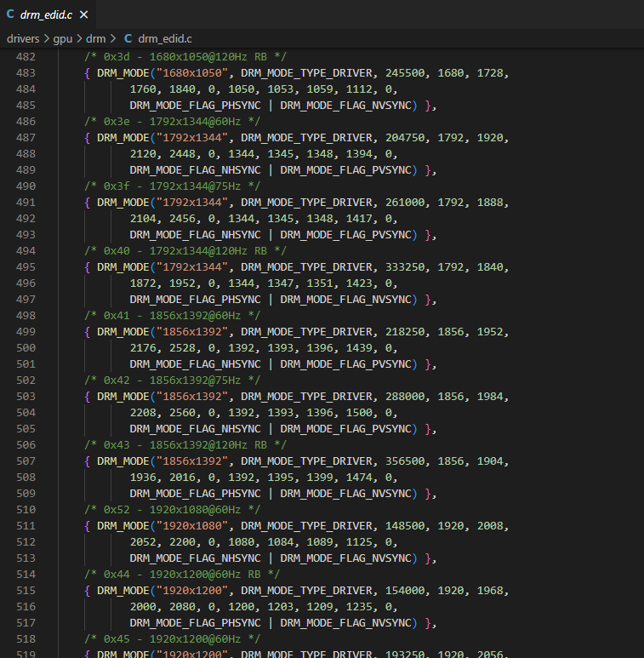Image resolution: width=644 pixels, height=658 pixels.
Task: Click the comment 0x3e - 1792x1344@60Hz
Action: (x=173, y=121)
